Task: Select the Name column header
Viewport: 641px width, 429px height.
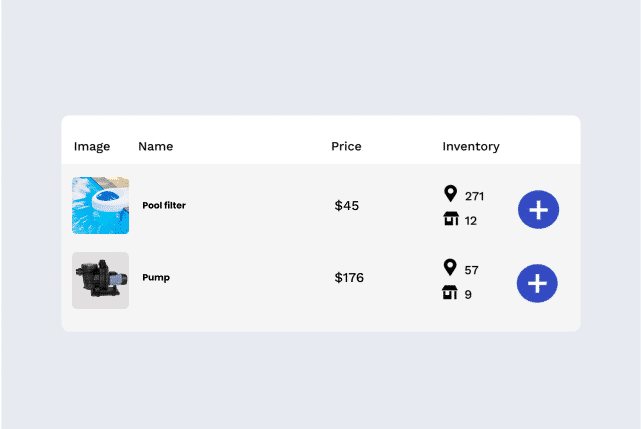Action: tap(156, 146)
